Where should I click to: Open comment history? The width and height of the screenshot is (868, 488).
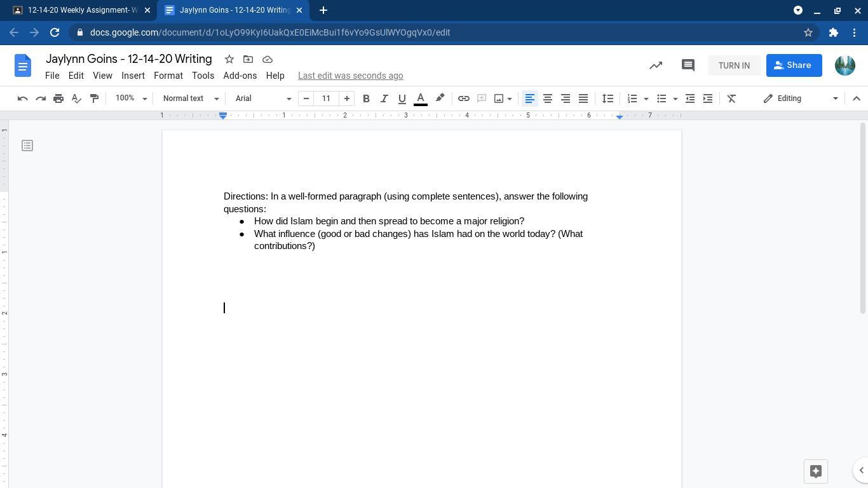pyautogui.click(x=688, y=65)
